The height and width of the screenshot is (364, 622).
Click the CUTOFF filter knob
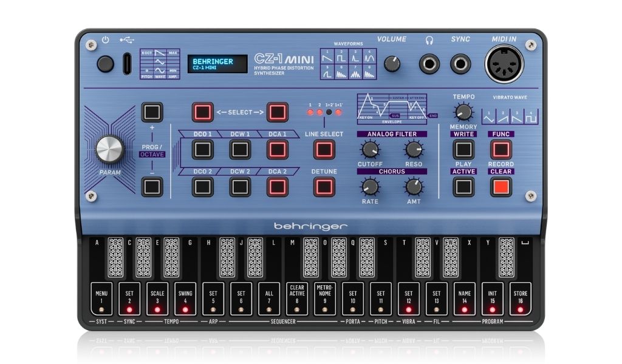pos(370,150)
